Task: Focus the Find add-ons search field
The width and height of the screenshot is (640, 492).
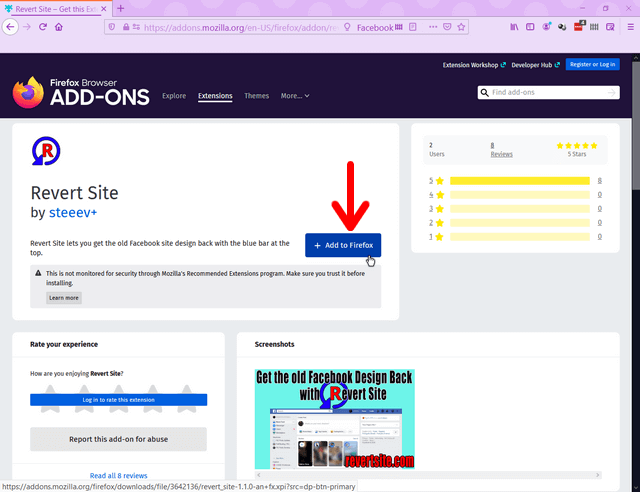Action: [x=548, y=92]
